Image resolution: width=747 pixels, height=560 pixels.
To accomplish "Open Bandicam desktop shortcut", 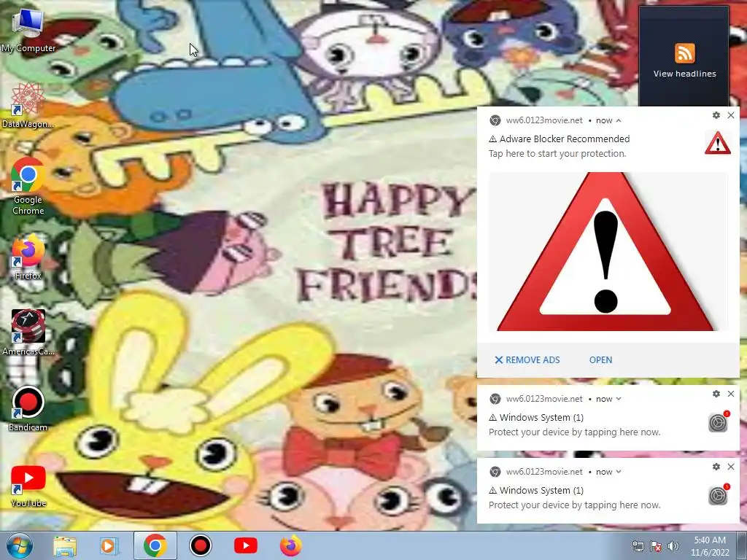I will 28,408.
